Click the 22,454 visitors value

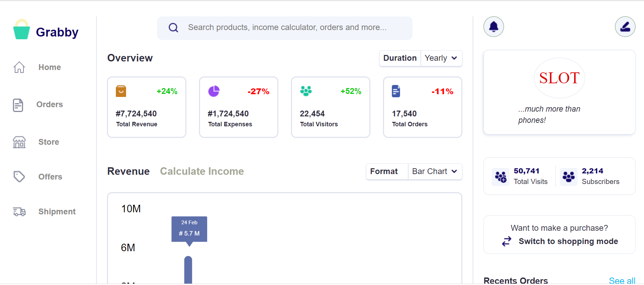click(x=312, y=114)
